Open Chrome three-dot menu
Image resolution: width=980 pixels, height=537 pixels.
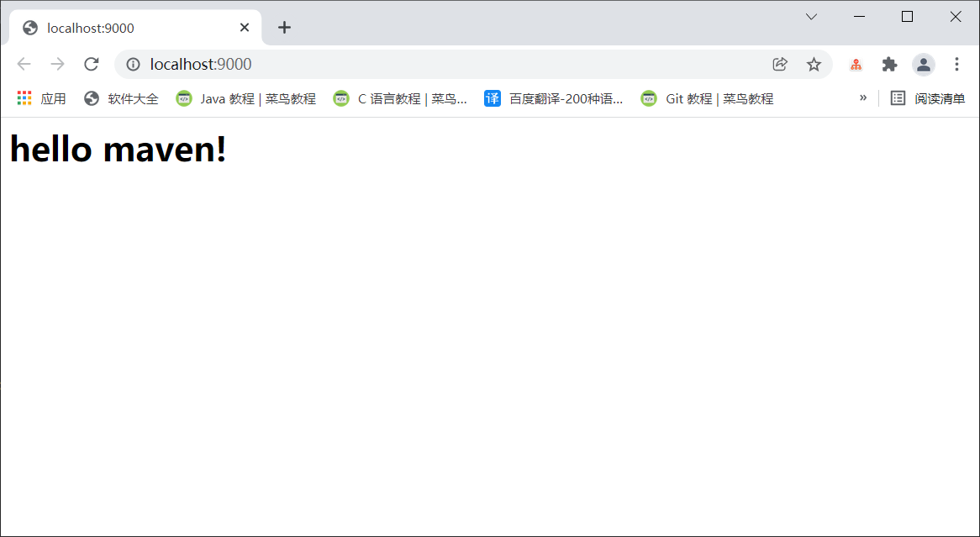956,64
